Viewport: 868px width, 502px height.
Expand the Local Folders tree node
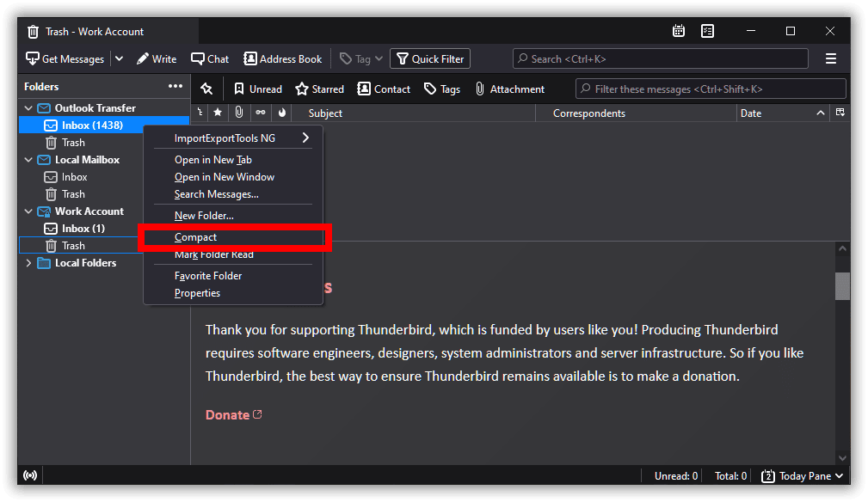tap(28, 263)
